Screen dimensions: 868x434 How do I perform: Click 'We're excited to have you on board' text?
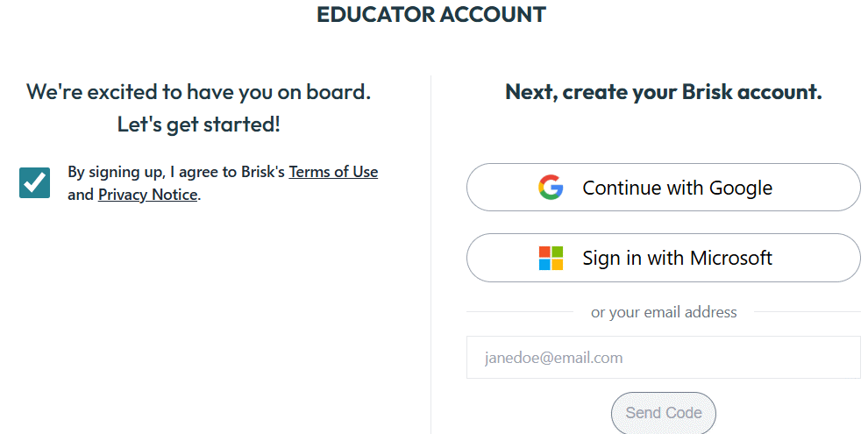point(199,92)
